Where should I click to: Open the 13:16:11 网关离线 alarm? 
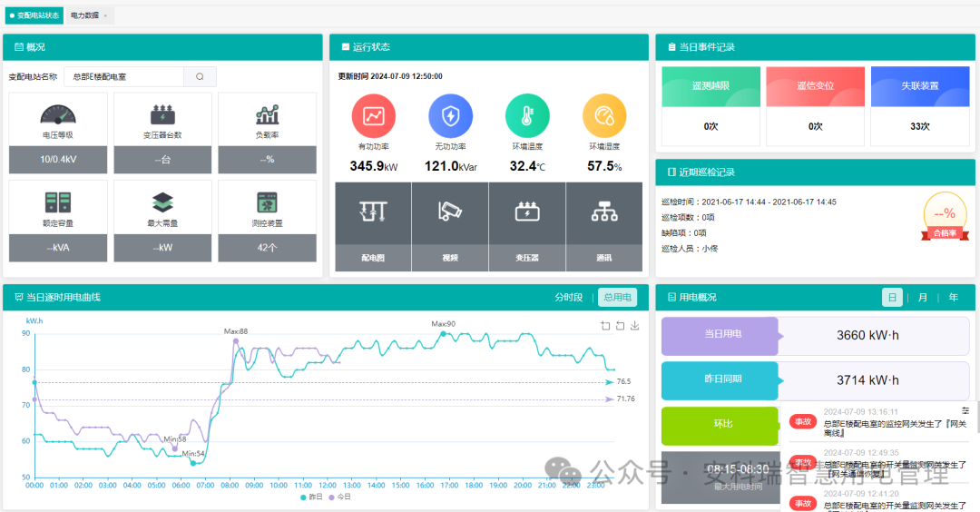tap(878, 423)
